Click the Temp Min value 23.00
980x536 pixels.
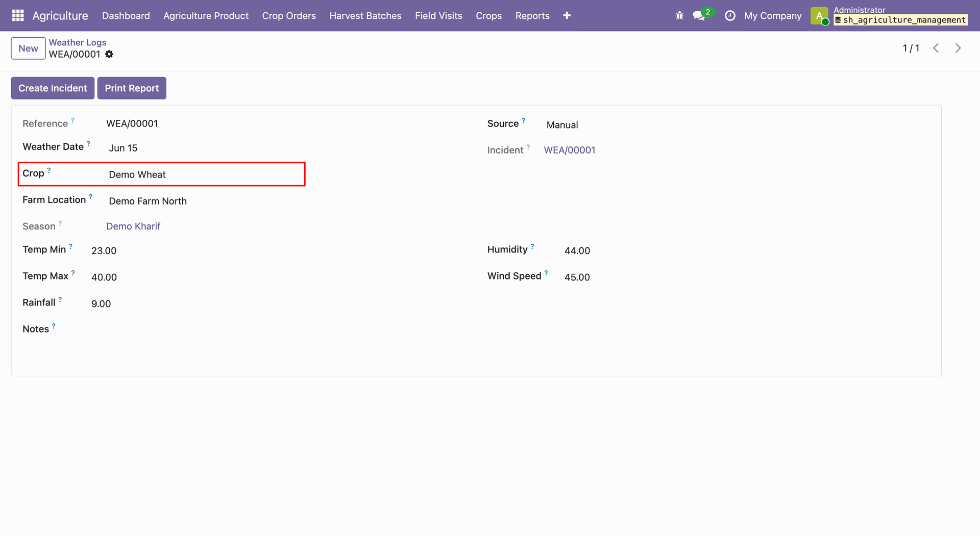point(104,250)
